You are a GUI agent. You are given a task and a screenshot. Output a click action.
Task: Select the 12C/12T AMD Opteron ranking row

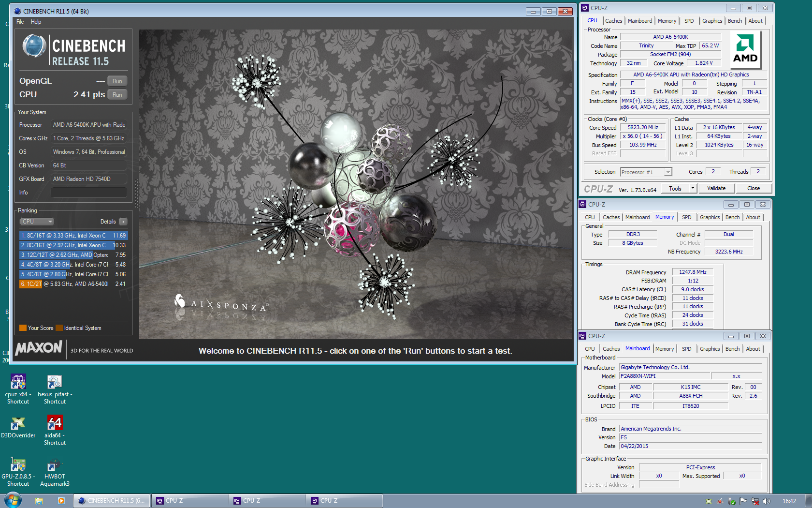(x=73, y=255)
